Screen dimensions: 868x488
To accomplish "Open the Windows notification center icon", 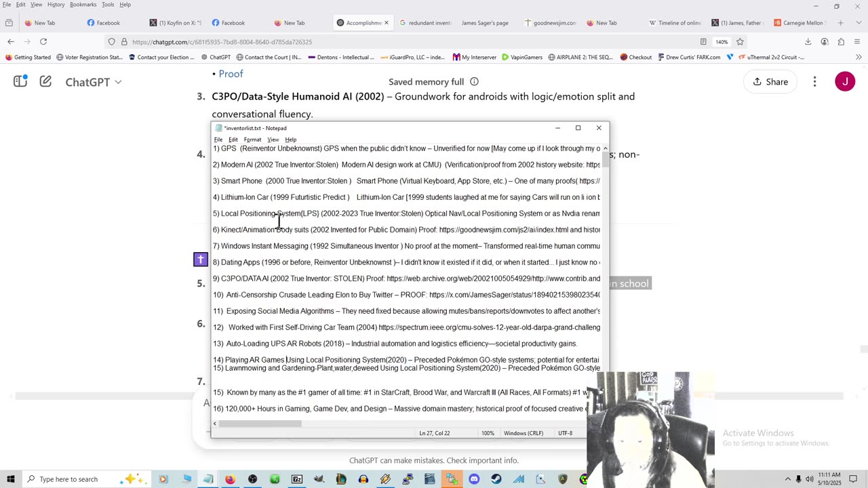I will (x=854, y=479).
